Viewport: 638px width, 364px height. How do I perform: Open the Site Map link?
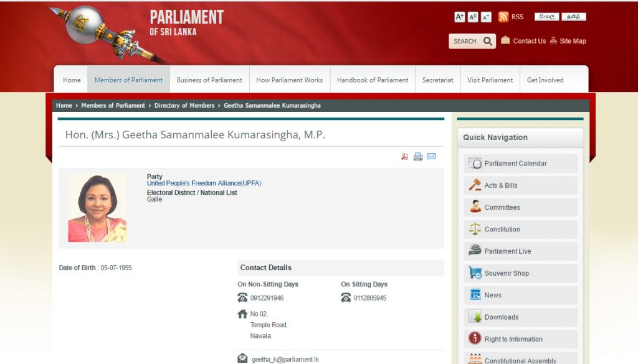(x=573, y=41)
